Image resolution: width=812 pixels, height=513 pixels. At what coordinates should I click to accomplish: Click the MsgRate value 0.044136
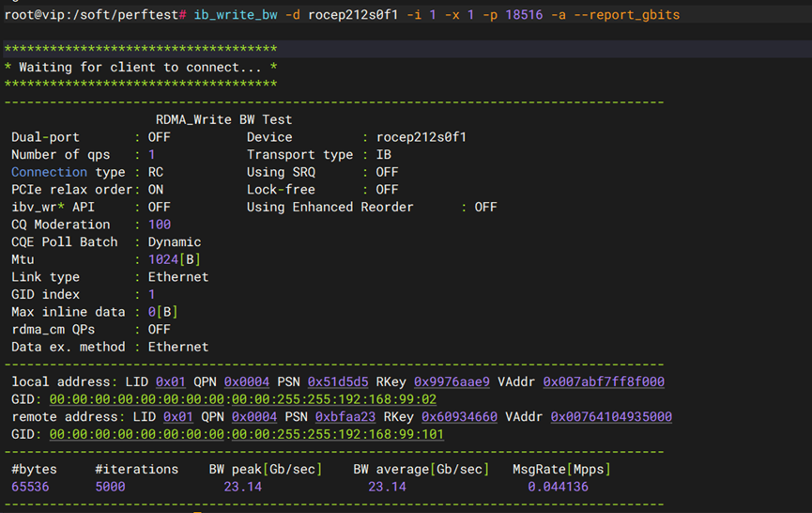(558, 487)
